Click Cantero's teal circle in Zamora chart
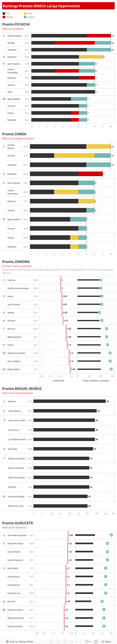Screen dimensions: 117x644 click(x=101, y=280)
